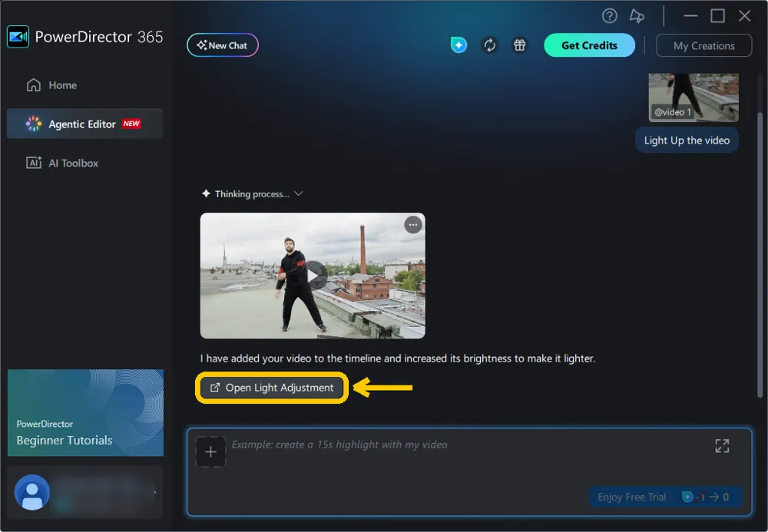
Task: Click the Agentic Editor colorful icon
Action: point(34,124)
